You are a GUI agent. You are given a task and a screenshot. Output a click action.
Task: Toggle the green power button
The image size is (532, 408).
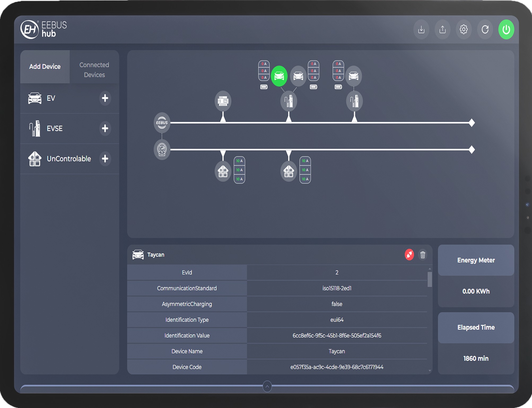click(x=506, y=29)
